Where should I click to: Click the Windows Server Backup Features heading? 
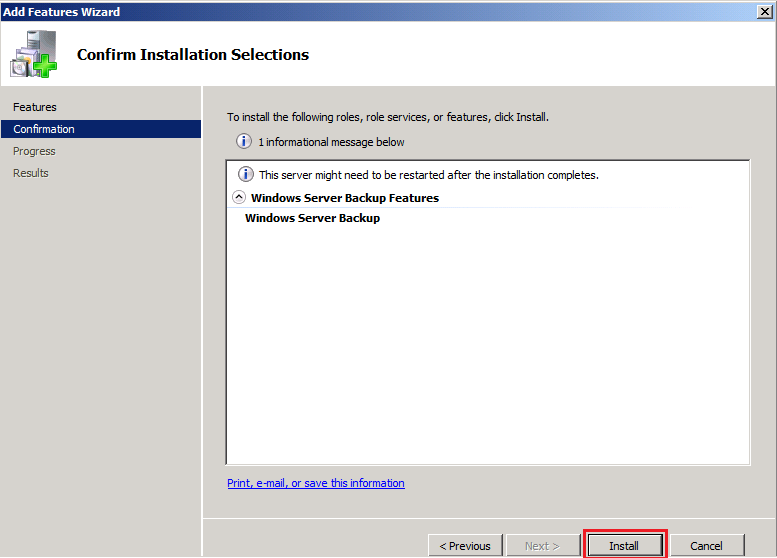coord(344,198)
